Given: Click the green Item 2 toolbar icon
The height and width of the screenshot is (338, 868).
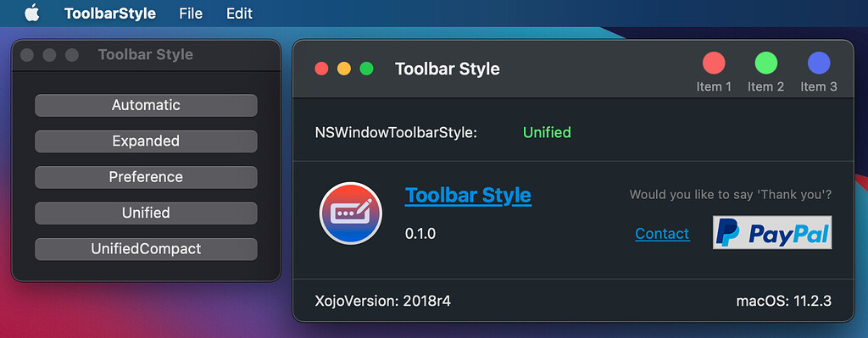Looking at the screenshot, I should click(765, 63).
